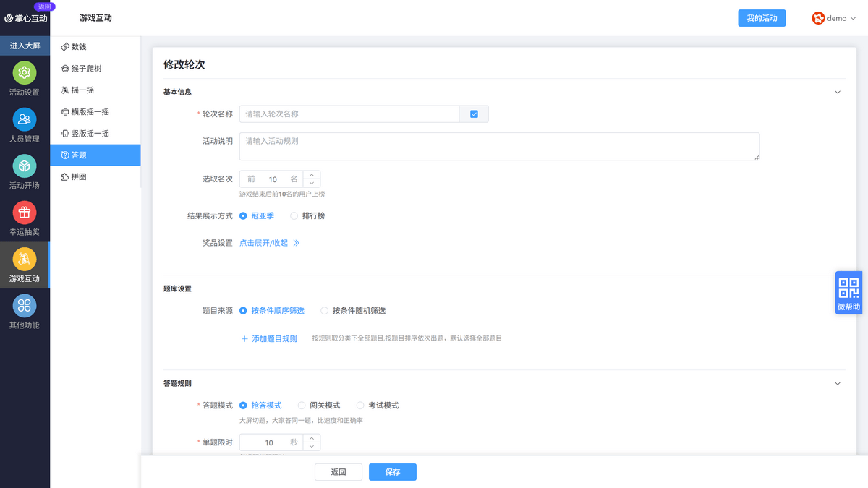The width and height of the screenshot is (868, 488).
Task: Click the 竖版摇一摇 icon
Action: point(65,133)
